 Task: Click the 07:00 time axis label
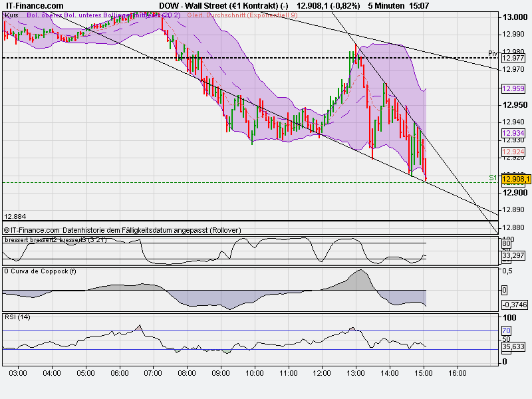(153, 373)
